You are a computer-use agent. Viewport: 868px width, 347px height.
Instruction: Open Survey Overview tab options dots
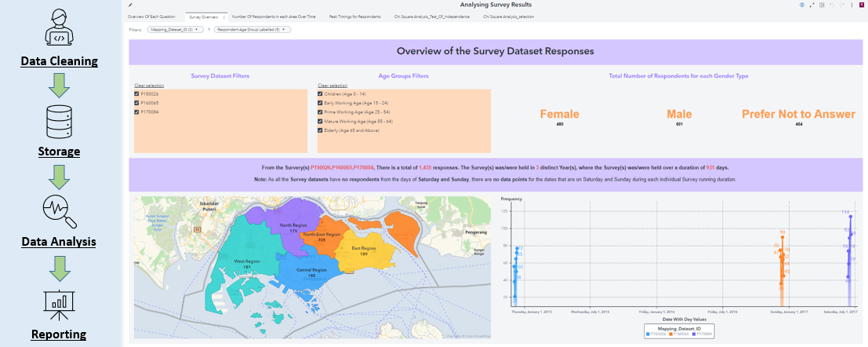click(223, 17)
